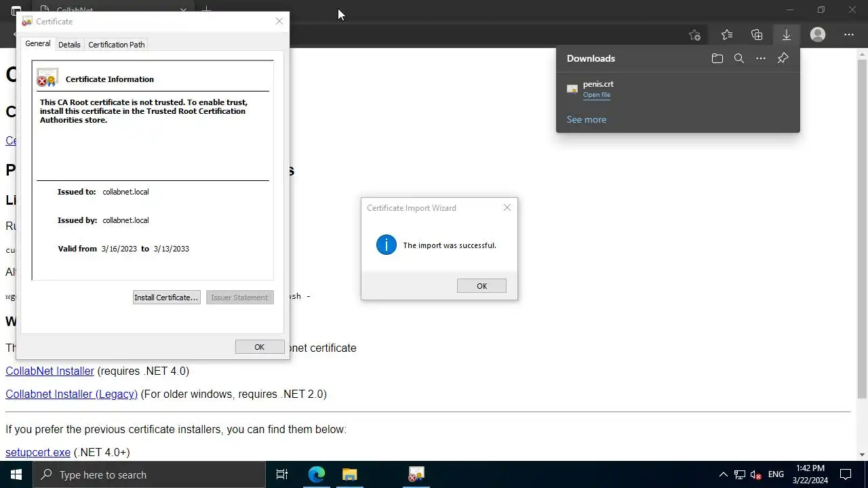Click the certificate error icon in dialog
The height and width of the screenshot is (488, 868).
click(47, 78)
